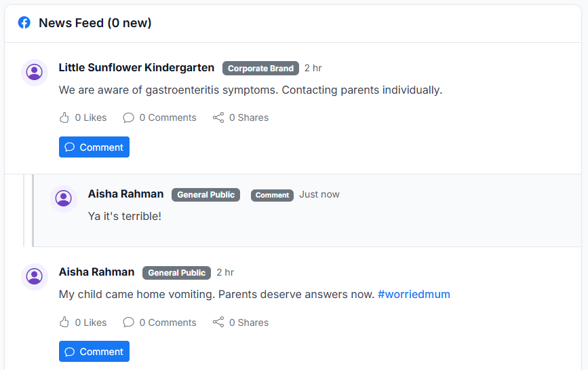Click Little Sunflower Kindergarten's profile avatar
588x370 pixels.
pyautogui.click(x=35, y=72)
